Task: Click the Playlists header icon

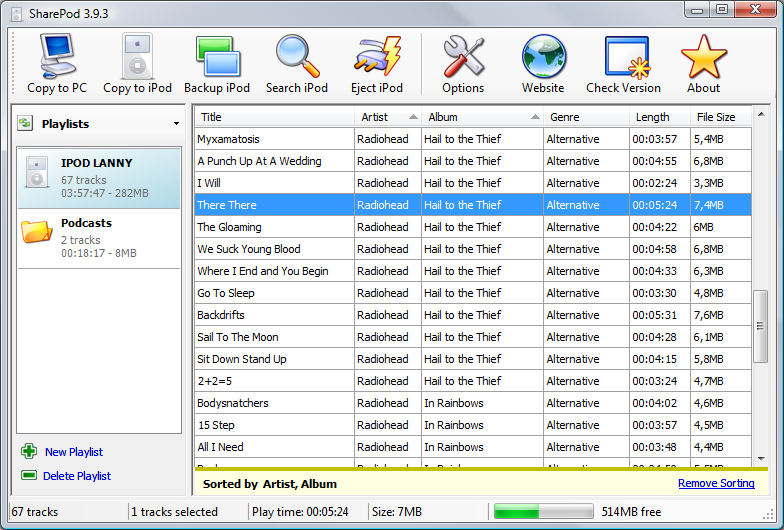Action: 25,123
